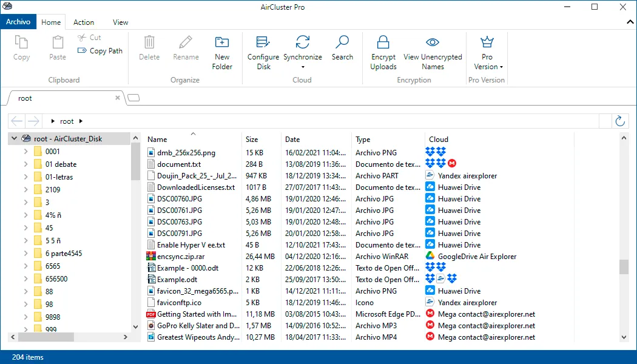Close the root tab
The width and height of the screenshot is (637, 364).
point(118,98)
